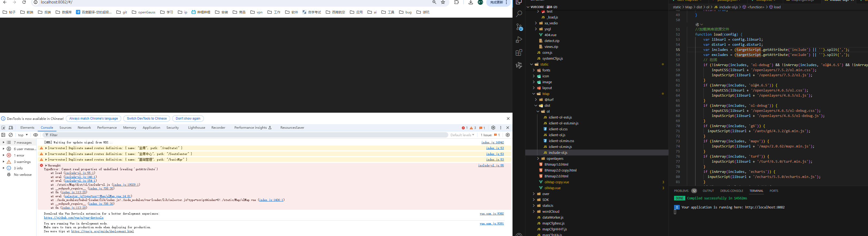Screen dimensions: 868x236
Task: Open VS Code Extensions view icon
Action: tap(519, 53)
